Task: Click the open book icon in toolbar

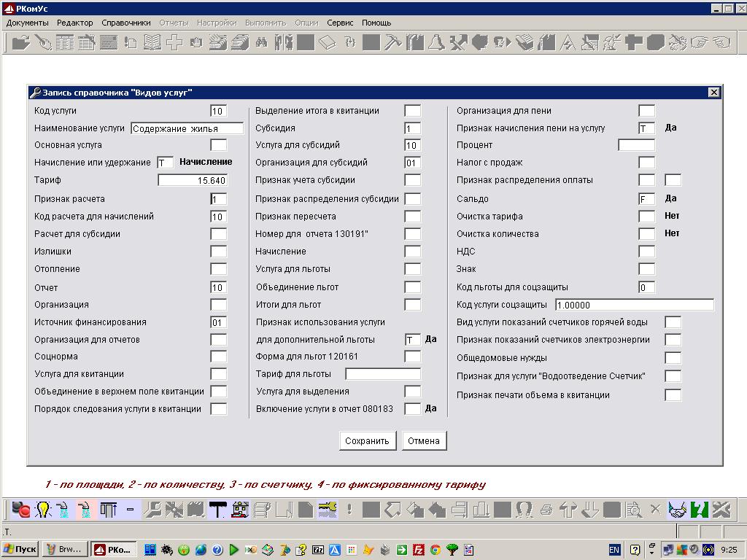Action: pyautogui.click(x=152, y=43)
